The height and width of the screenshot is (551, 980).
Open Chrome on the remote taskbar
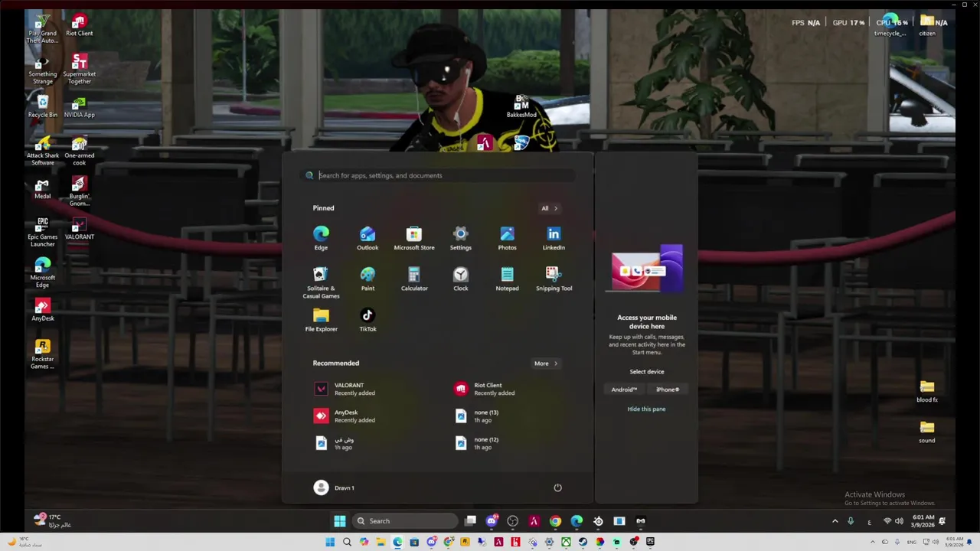pos(555,521)
